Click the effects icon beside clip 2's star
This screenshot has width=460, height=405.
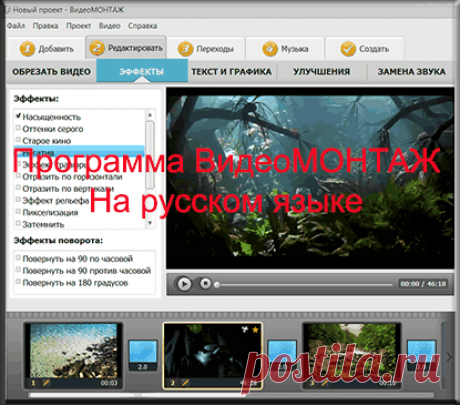pyautogui.click(x=245, y=329)
